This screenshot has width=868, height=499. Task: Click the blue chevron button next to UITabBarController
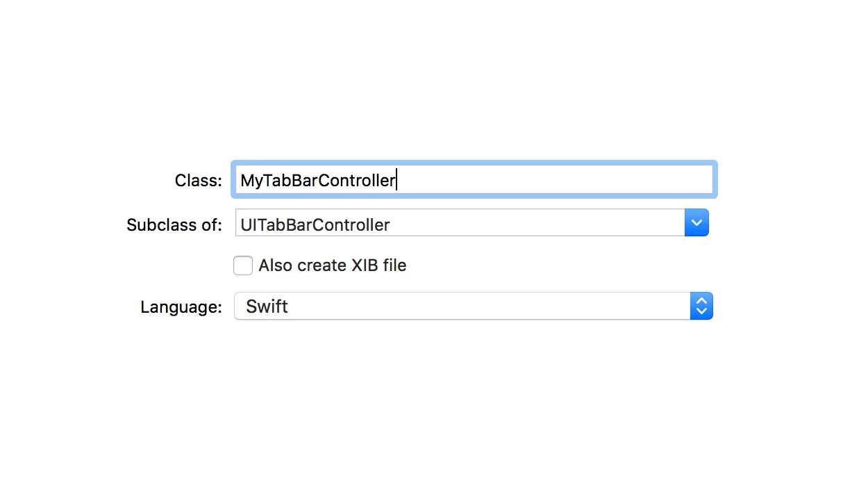tap(696, 223)
